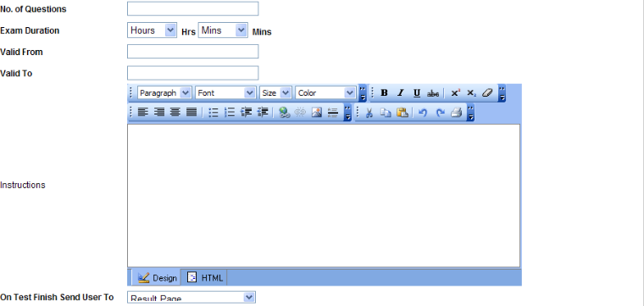The width and height of the screenshot is (644, 306).
Task: Switch to the Design tab
Action: (x=157, y=278)
